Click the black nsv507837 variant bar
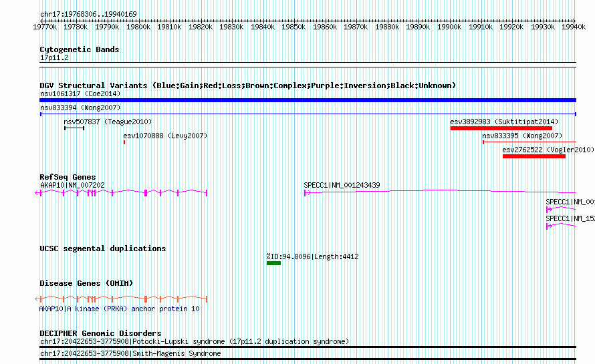595x364 pixels. coord(74,128)
